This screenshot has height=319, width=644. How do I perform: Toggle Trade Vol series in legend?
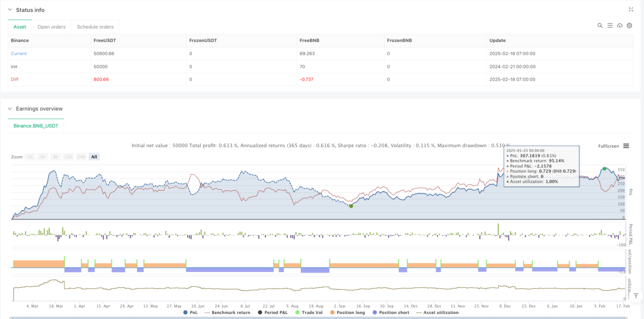309,313
